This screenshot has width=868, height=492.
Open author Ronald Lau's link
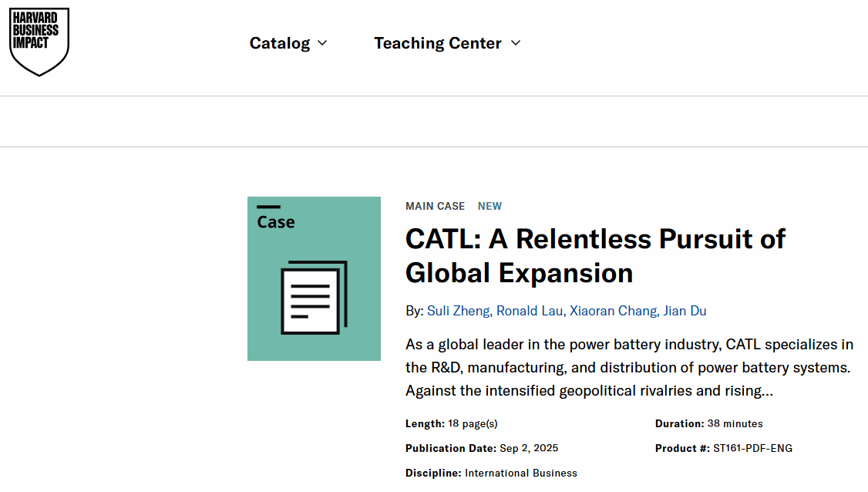point(529,311)
